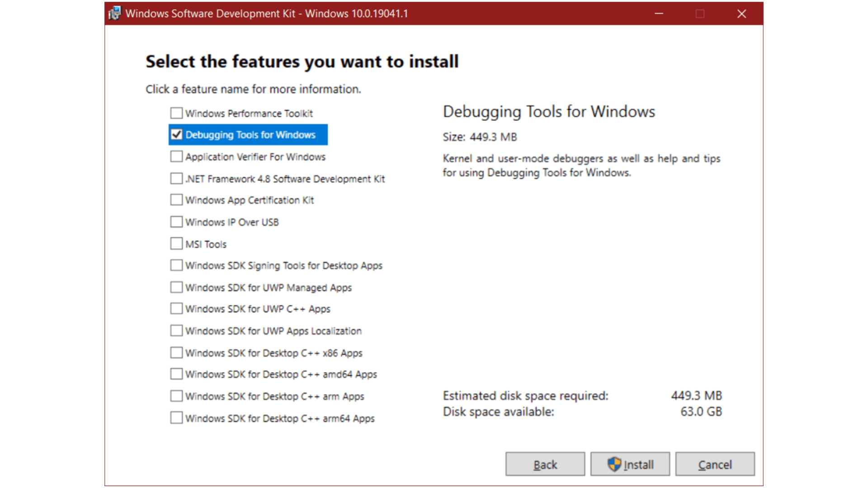Image resolution: width=868 pixels, height=488 pixels.
Task: Select Windows App Certification Kit checkbox
Action: (176, 200)
